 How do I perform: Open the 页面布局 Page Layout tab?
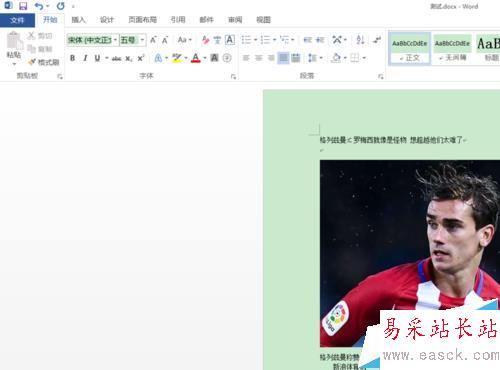[x=143, y=20]
